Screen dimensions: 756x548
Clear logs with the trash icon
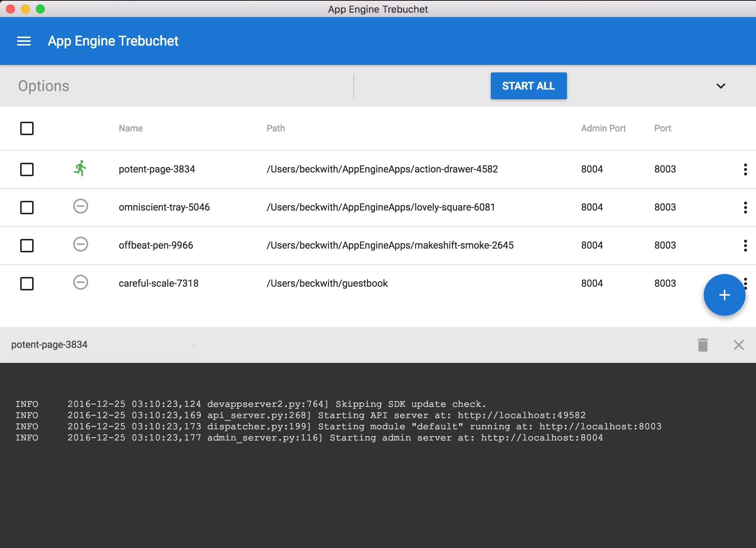tap(703, 345)
